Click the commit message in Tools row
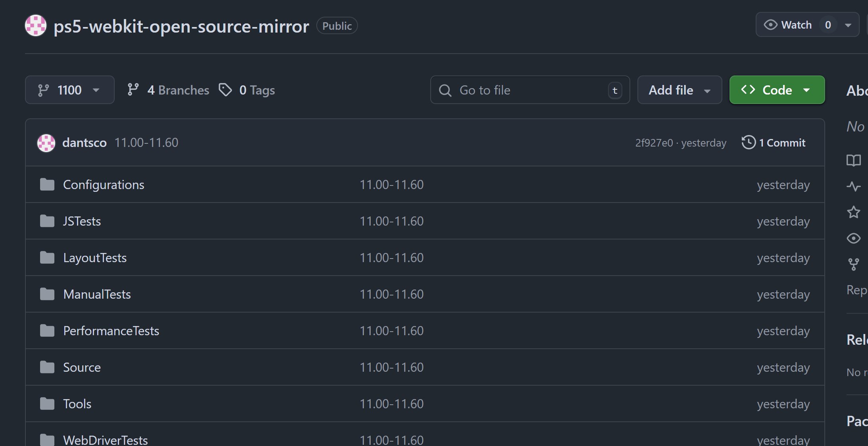The image size is (868, 446). point(392,404)
